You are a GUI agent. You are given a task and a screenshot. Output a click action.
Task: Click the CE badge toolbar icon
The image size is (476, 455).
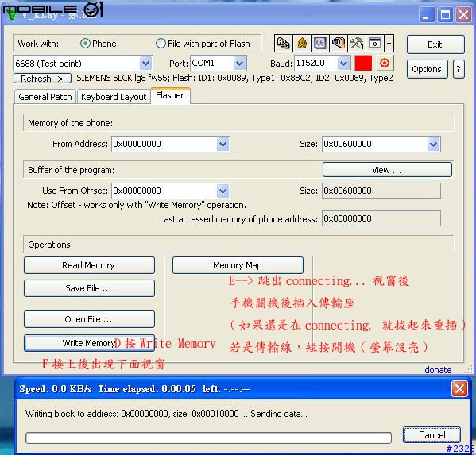click(320, 43)
